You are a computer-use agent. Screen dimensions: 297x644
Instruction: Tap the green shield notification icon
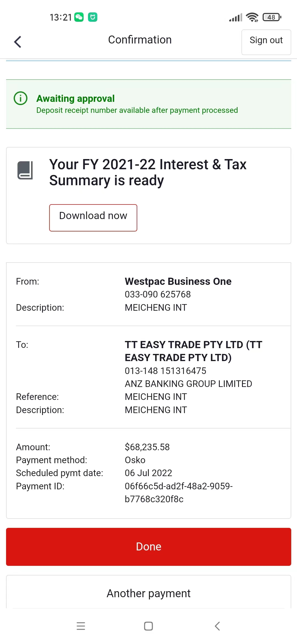[93, 17]
